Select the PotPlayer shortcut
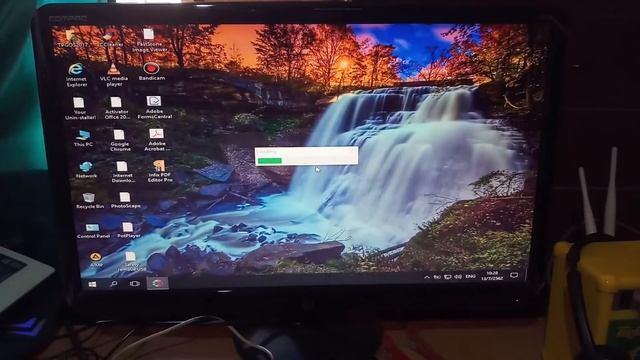The width and height of the screenshot is (640, 360). coord(129,230)
